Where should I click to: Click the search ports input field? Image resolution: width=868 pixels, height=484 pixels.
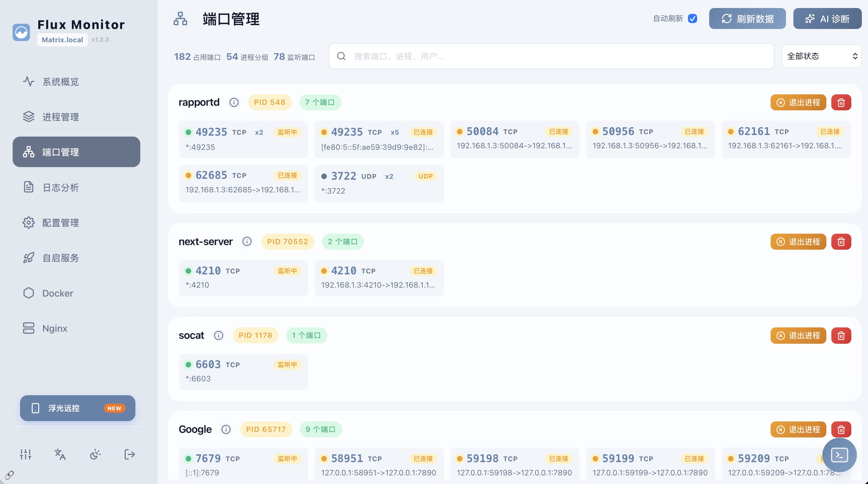(551, 56)
